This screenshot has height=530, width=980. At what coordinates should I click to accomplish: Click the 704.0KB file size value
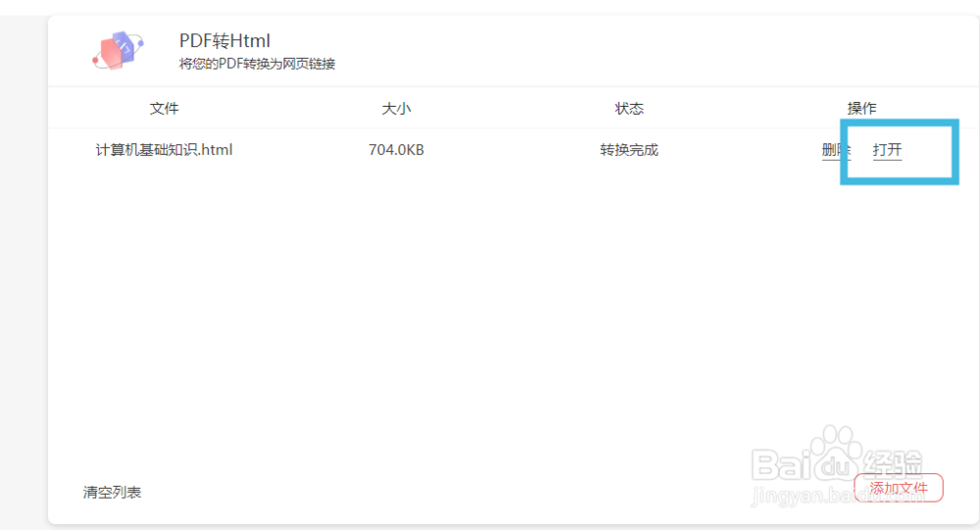[396, 151]
